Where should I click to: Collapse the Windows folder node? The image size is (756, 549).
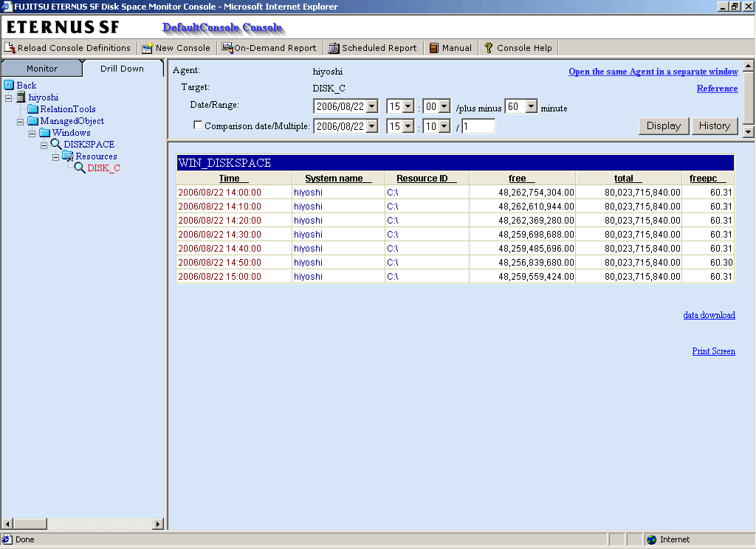pyautogui.click(x=32, y=133)
